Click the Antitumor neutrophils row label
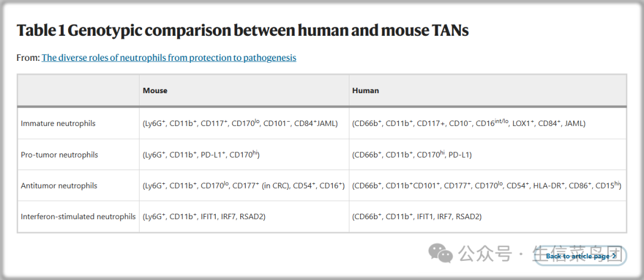Viewport: 644px width, 280px height. 59,186
